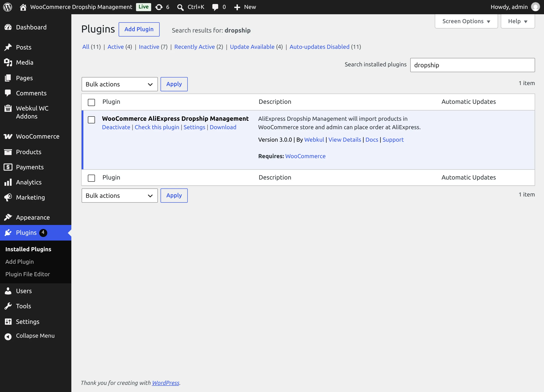
Task: Open the bottom Bulk actions dropdown
Action: [120, 196]
